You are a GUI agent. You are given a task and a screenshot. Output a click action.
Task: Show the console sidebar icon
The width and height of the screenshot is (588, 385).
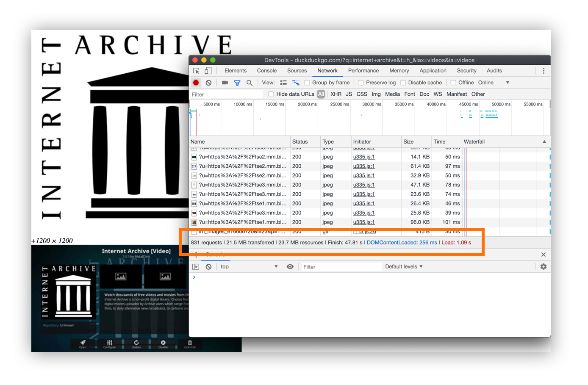pos(196,267)
